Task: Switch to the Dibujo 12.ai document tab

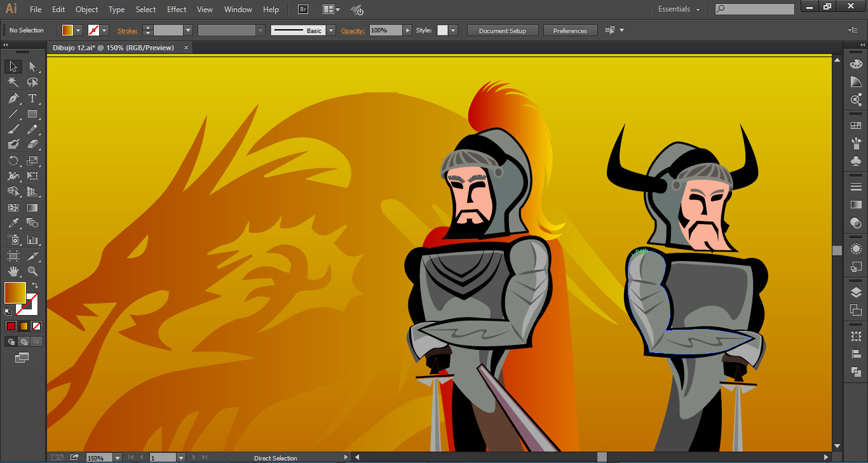Action: 114,48
